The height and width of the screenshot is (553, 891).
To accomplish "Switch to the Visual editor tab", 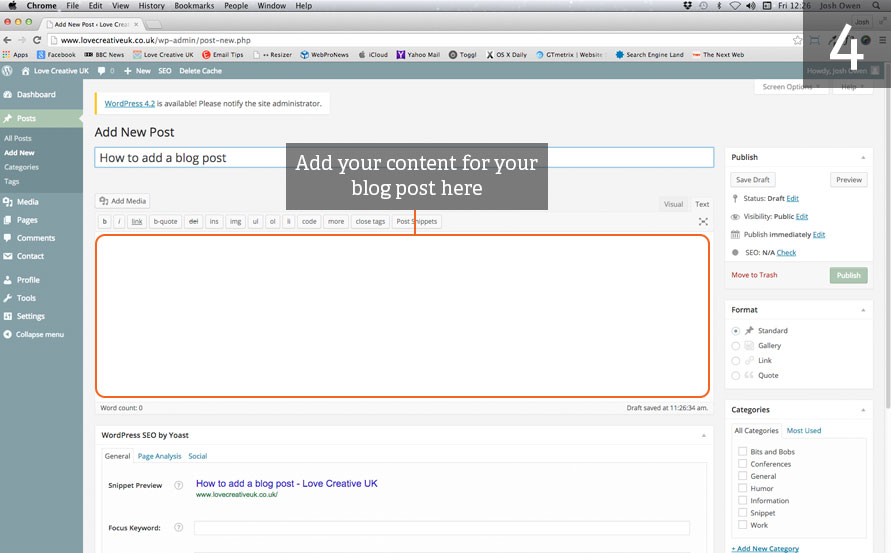I will coord(673,204).
